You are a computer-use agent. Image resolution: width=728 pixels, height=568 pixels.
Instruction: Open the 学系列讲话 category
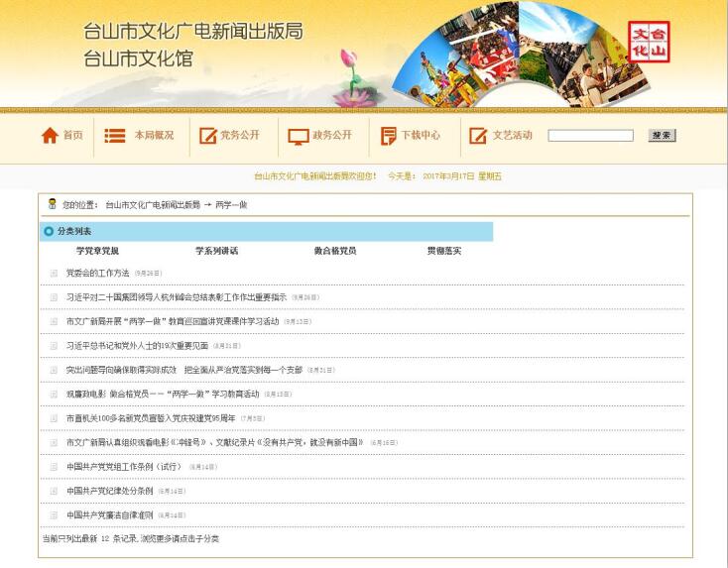[x=216, y=251]
